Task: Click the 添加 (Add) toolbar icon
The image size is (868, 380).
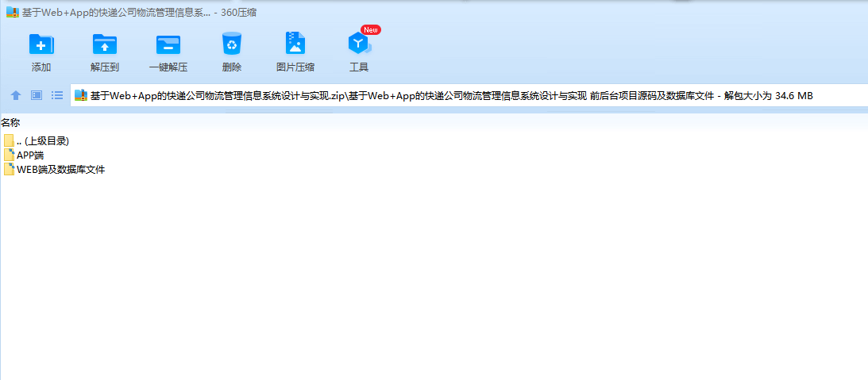Action: coord(41,44)
